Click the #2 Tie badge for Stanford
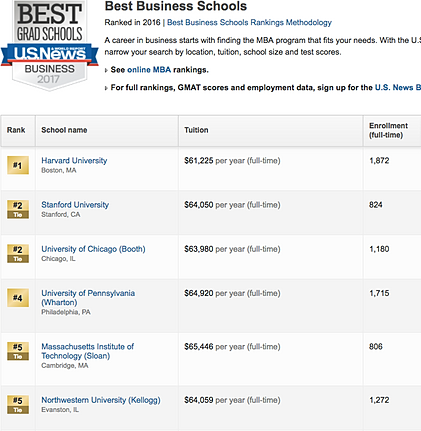Screen dimensions: 421x431 pos(18,209)
